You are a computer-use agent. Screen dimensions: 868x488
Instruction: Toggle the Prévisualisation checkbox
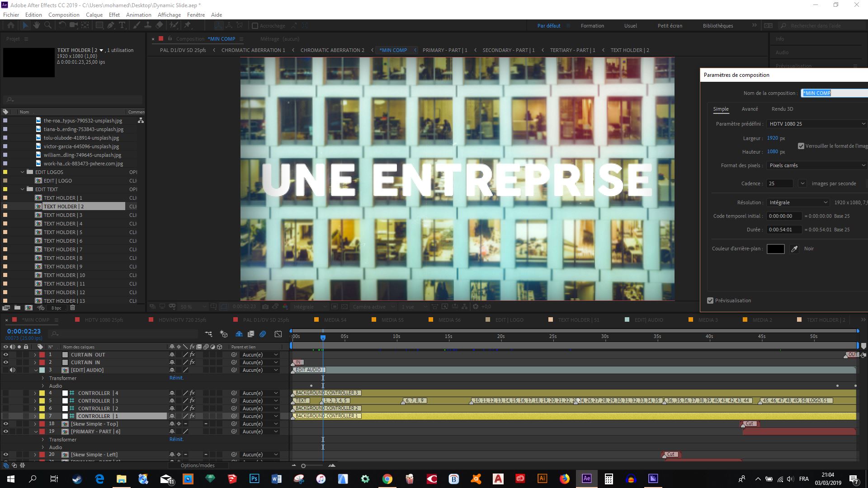[710, 300]
